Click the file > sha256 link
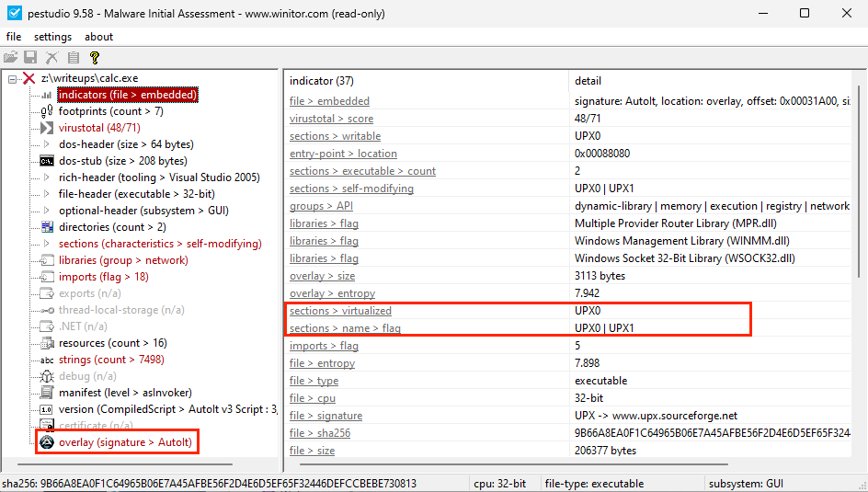This screenshot has width=868, height=492. [320, 433]
